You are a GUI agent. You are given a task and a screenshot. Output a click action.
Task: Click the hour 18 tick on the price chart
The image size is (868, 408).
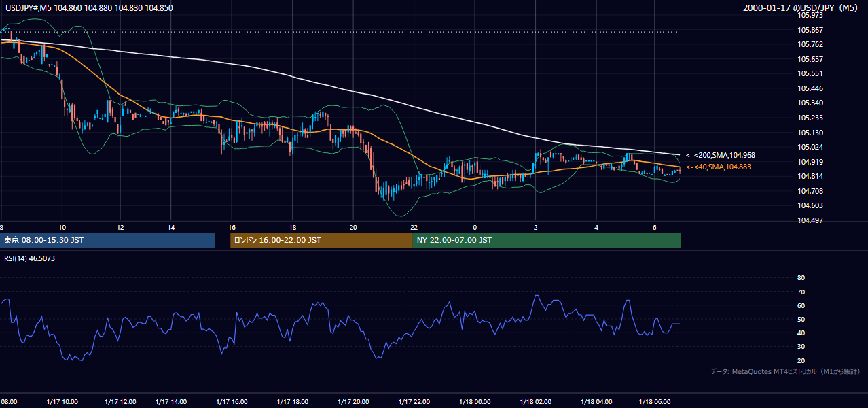293,227
